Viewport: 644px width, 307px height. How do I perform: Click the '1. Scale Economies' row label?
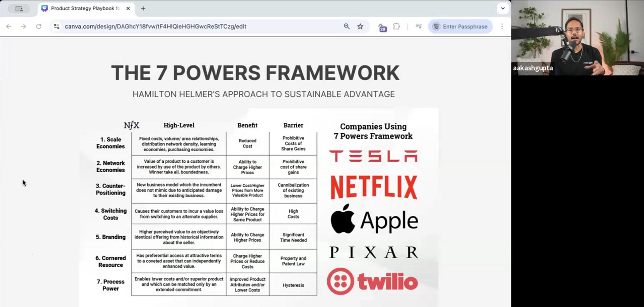[x=111, y=143]
